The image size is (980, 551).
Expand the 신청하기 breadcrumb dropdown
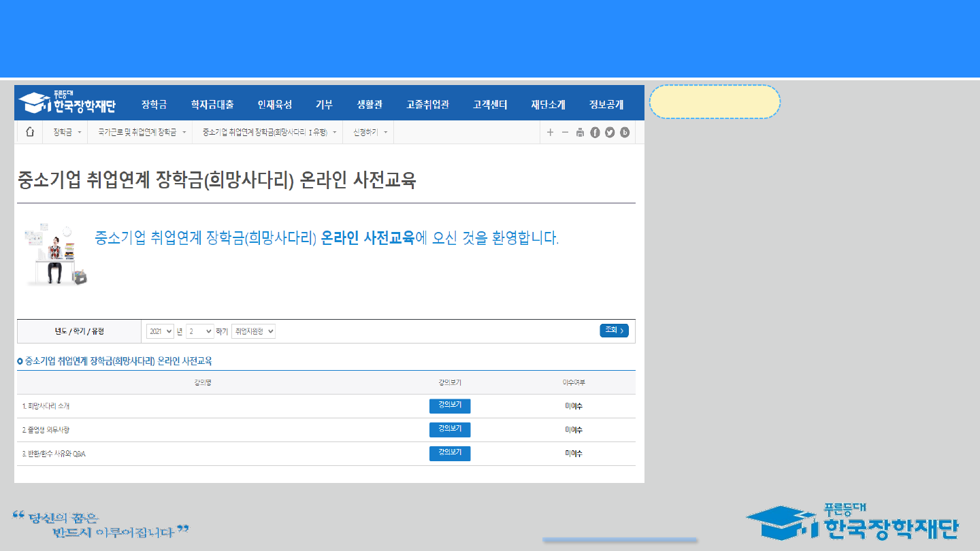[370, 133]
